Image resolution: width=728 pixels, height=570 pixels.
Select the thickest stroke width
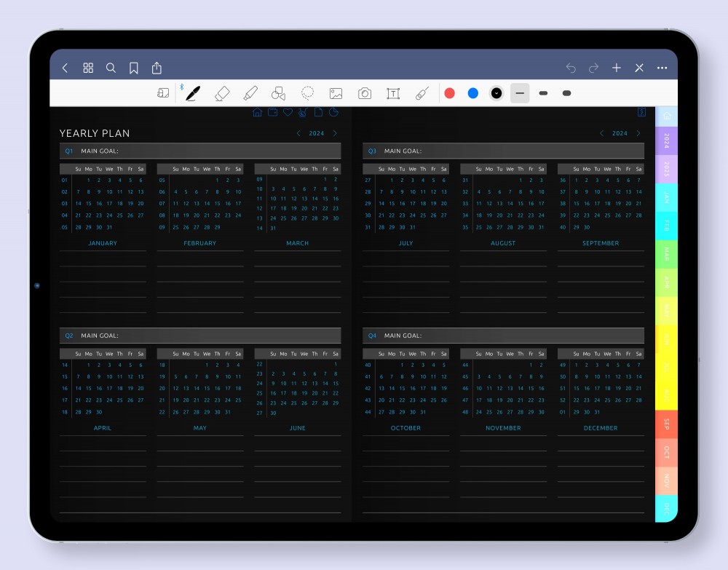click(x=566, y=93)
